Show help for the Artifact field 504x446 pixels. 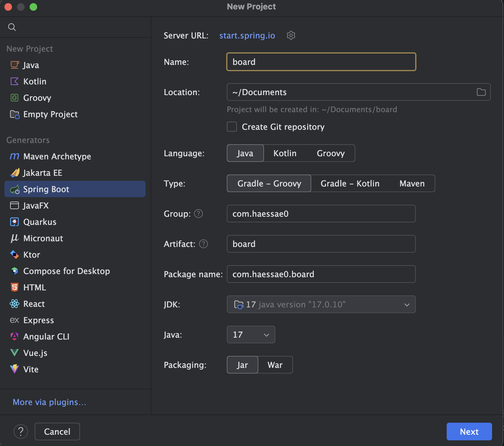pyautogui.click(x=203, y=244)
